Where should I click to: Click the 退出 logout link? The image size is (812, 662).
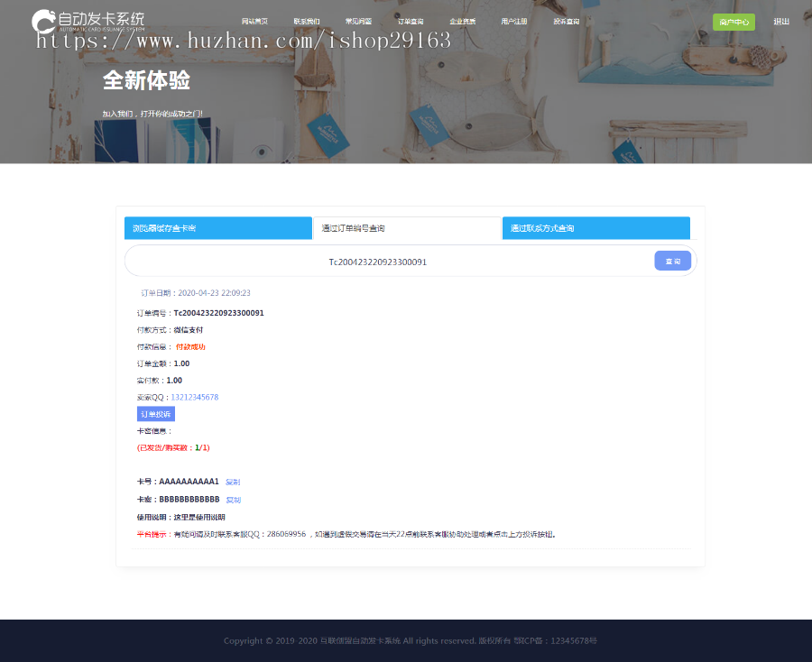781,22
